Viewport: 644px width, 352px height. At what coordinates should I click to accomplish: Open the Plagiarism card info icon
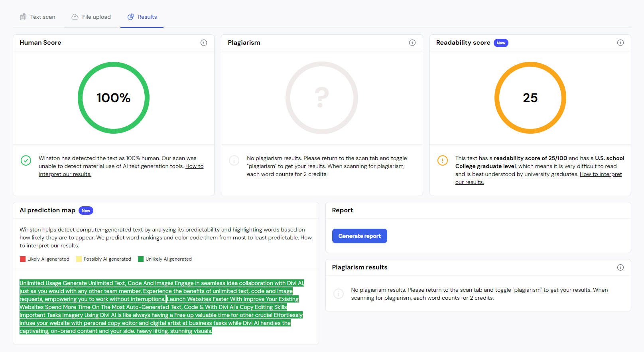(x=412, y=43)
